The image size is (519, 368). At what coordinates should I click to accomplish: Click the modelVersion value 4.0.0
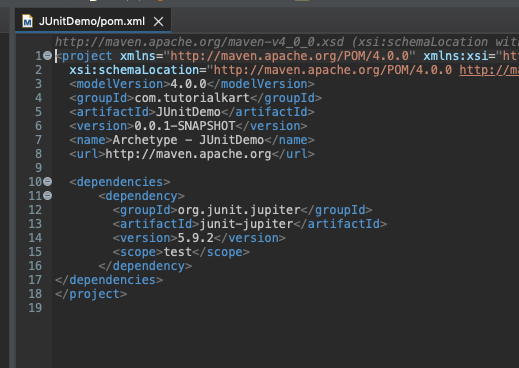(188, 84)
